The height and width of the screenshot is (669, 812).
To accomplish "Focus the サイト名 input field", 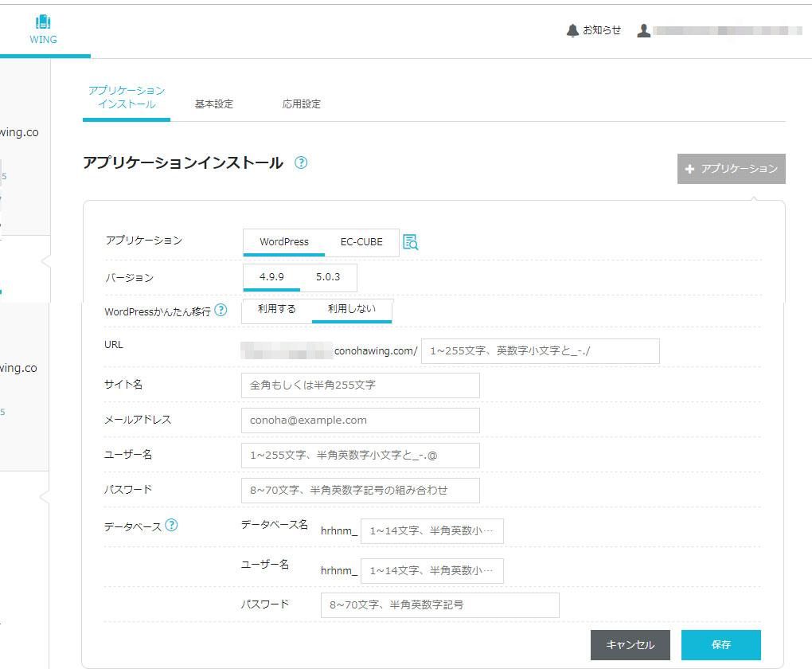I will point(361,385).
